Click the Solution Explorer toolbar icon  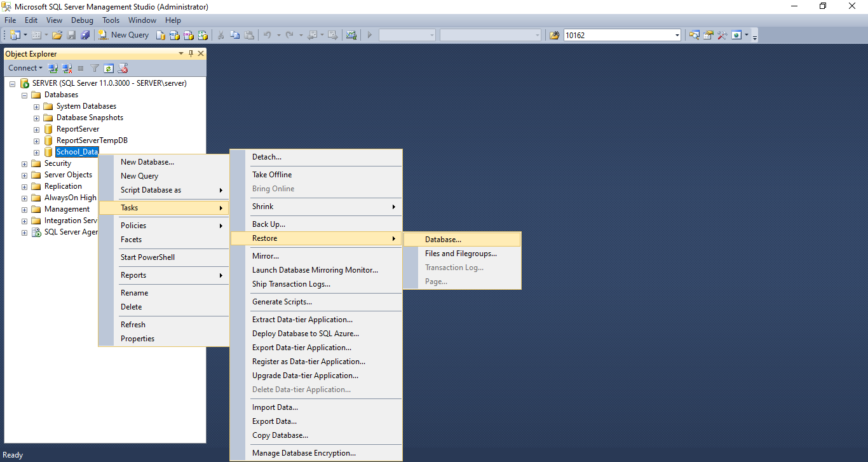click(x=695, y=35)
